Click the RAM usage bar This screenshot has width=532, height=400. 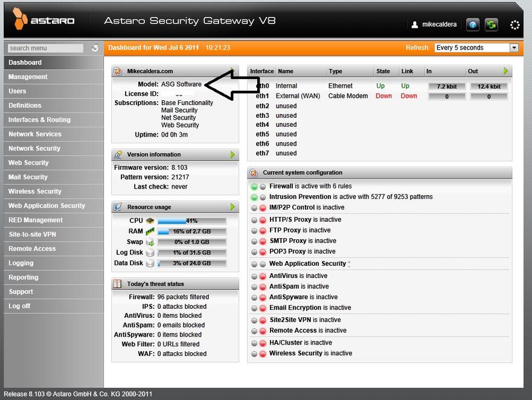[x=191, y=231]
